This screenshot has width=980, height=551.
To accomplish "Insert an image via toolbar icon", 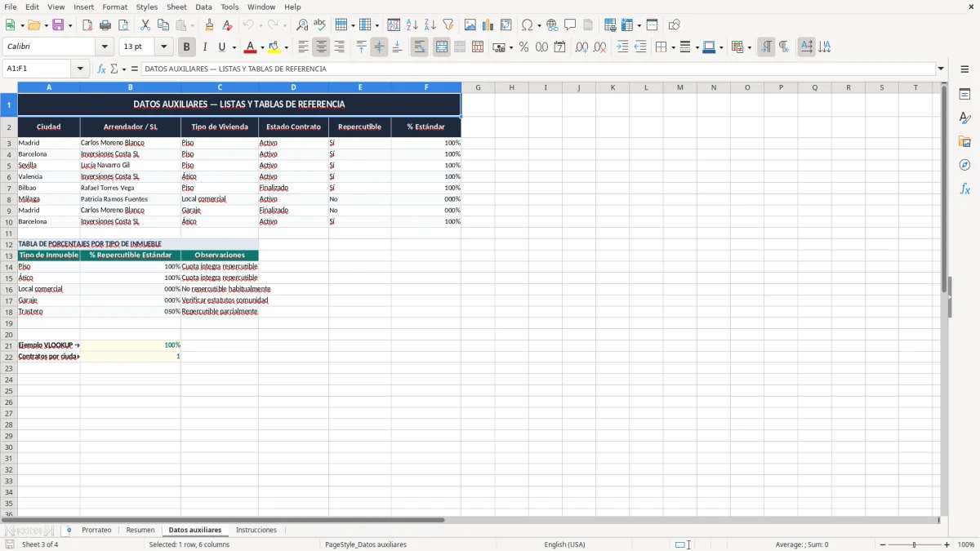I will [470, 25].
